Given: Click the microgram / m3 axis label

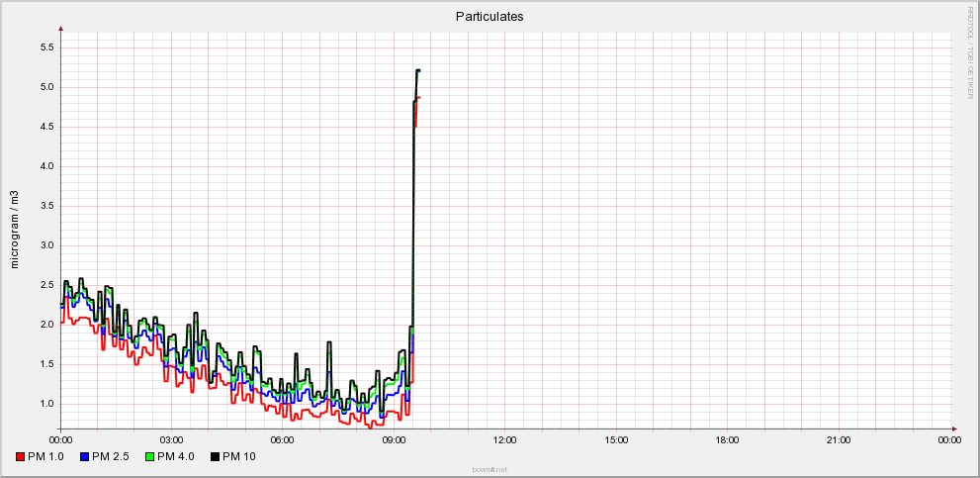Looking at the screenshot, I should 15,229.
